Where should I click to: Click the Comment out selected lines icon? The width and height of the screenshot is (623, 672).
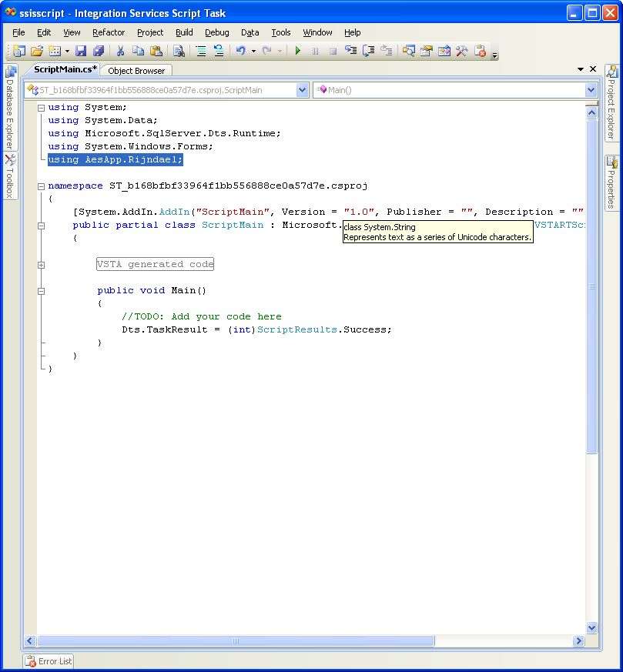coord(201,51)
